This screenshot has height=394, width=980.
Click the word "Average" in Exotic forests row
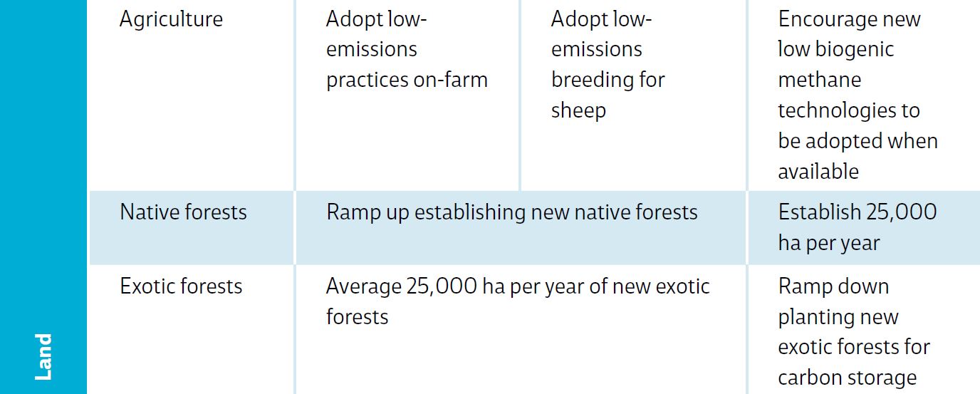pyautogui.click(x=363, y=286)
